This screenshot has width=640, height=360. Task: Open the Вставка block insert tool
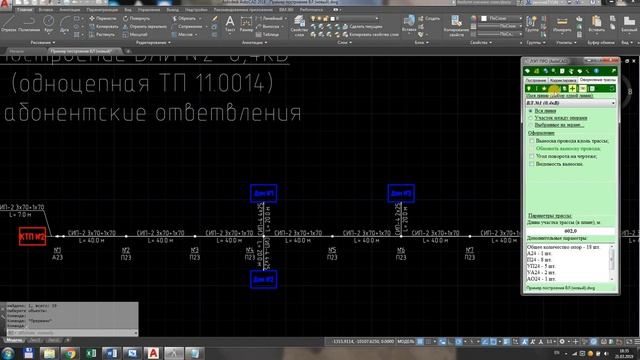pyautogui.click(x=409, y=24)
